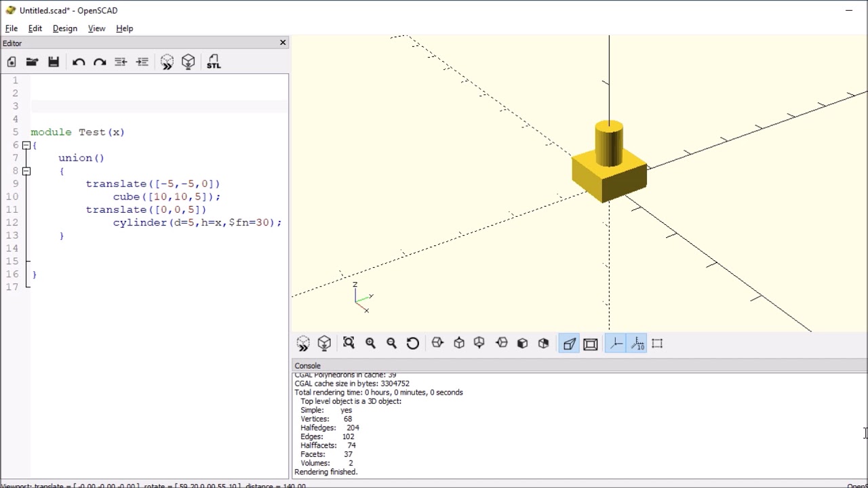Open the Help menu
The image size is (868, 488).
point(124,28)
